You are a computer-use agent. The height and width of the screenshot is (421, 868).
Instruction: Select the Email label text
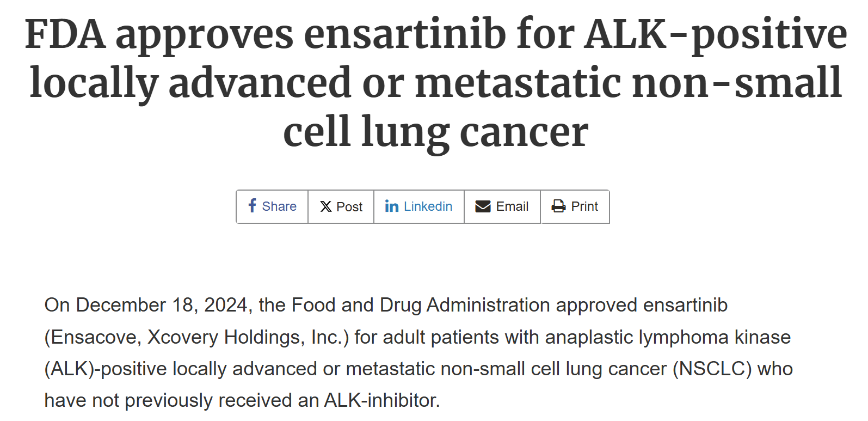point(512,206)
